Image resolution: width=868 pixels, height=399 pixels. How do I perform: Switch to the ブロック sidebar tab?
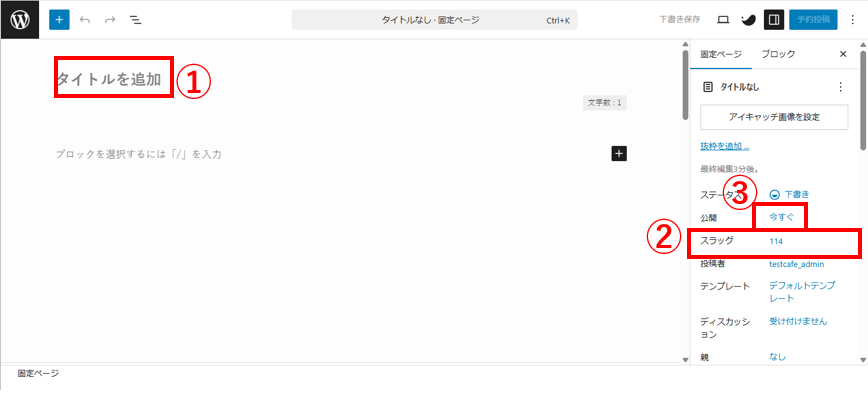click(778, 54)
